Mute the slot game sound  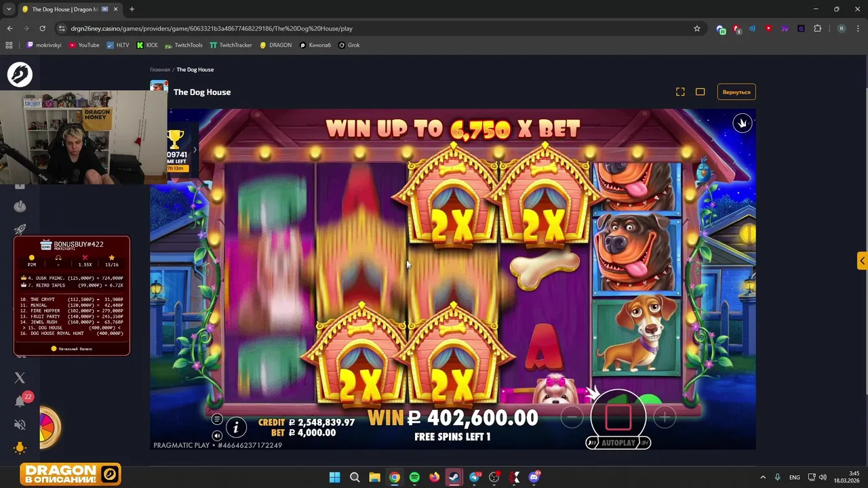point(217,436)
